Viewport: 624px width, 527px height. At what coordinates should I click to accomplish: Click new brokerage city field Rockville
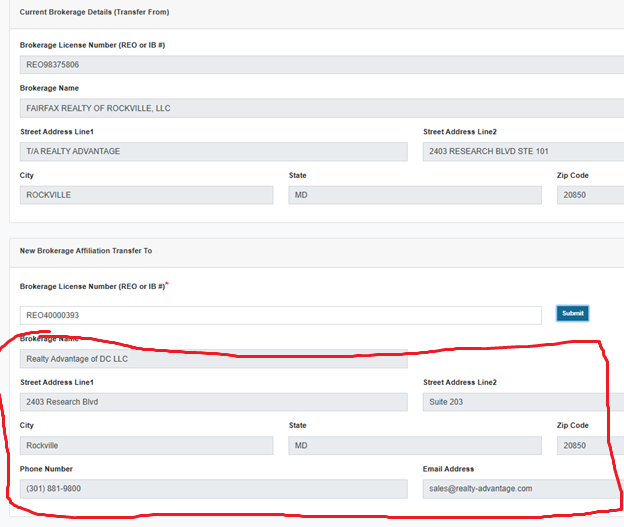coord(146,446)
